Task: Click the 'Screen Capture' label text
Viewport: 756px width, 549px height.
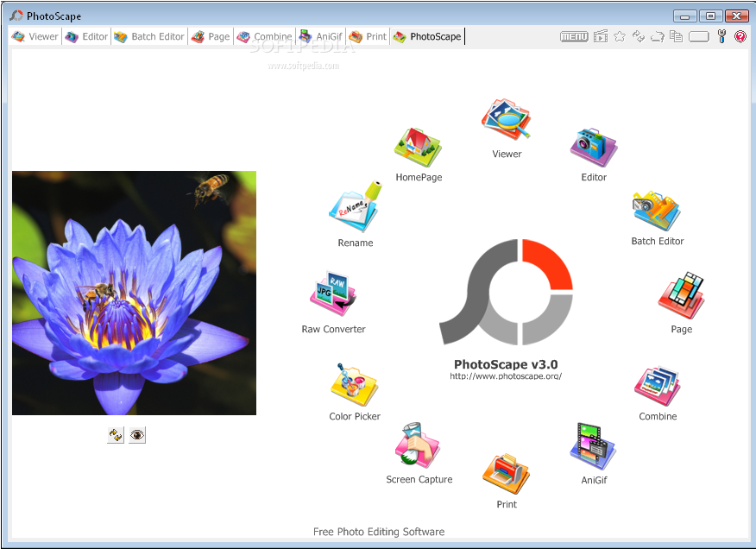Action: 419,480
